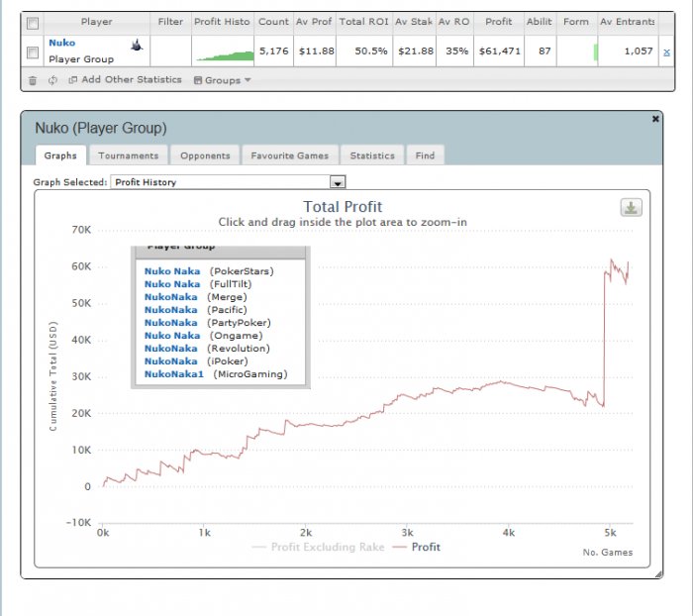Screen dimensions: 693x616
Task: Close the Nuko Player Group panel
Action: (x=655, y=119)
